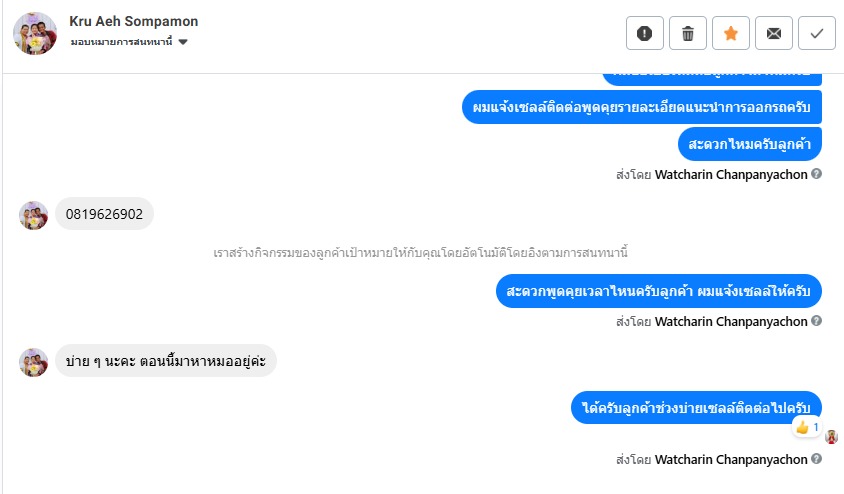Click help icon after the middle sent-by label
The height and width of the screenshot is (494, 844).
817,321
